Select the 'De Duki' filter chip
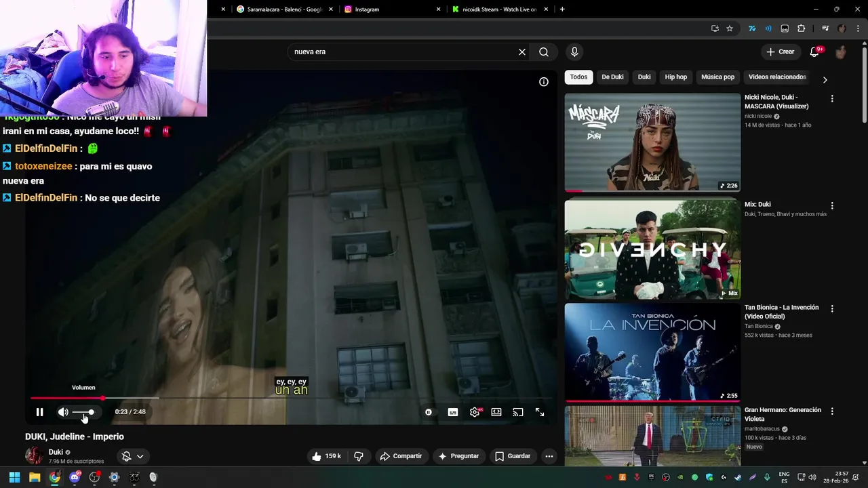This screenshot has height=488, width=868. (x=612, y=77)
